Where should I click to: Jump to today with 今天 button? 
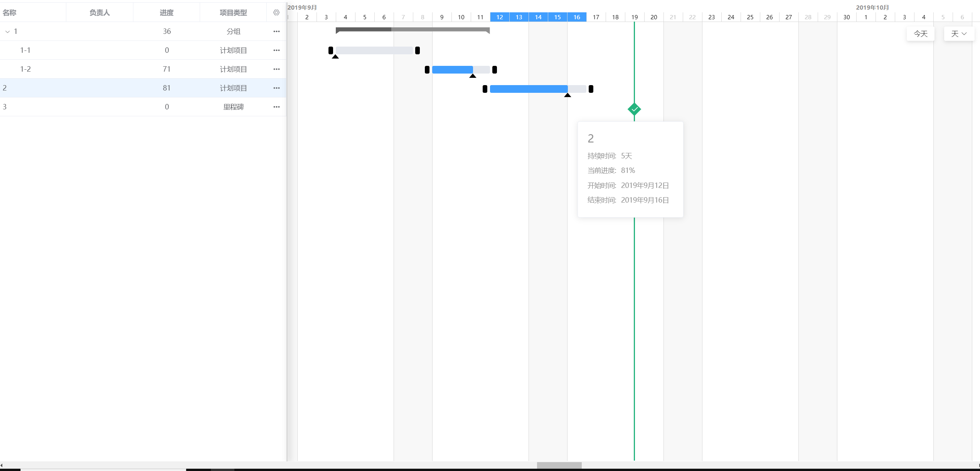point(920,34)
